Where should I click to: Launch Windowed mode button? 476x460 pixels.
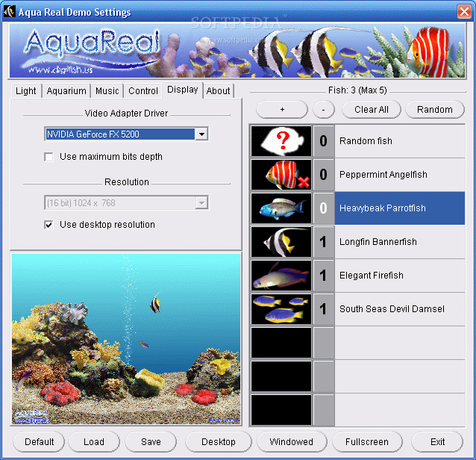click(292, 442)
